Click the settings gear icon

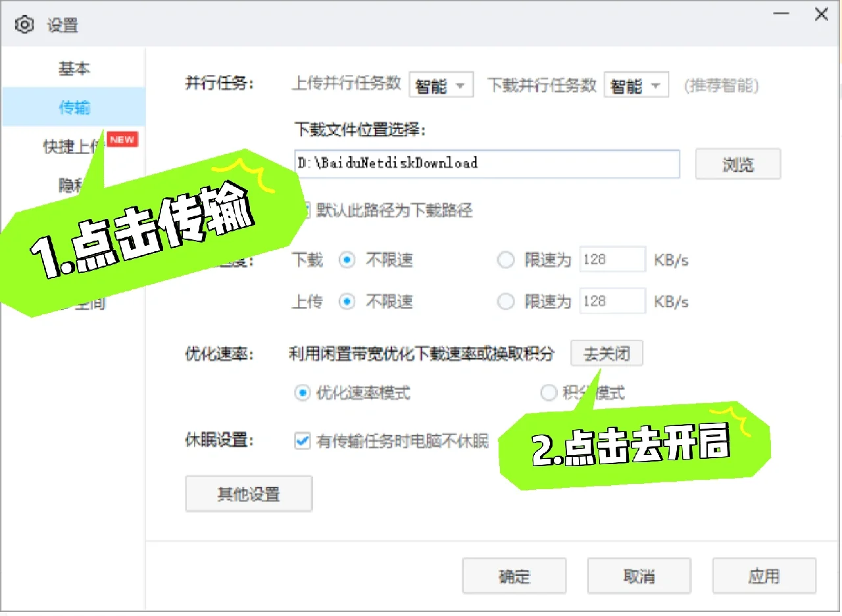point(25,24)
